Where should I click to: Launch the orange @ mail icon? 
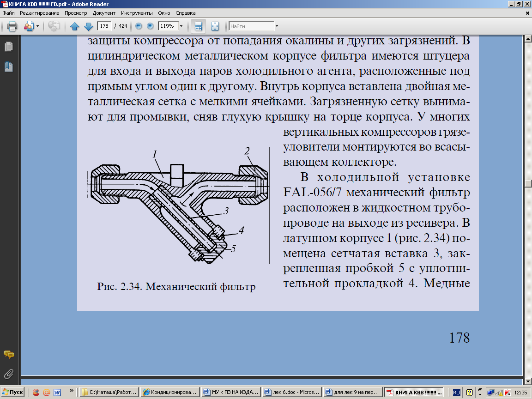[x=47, y=393]
